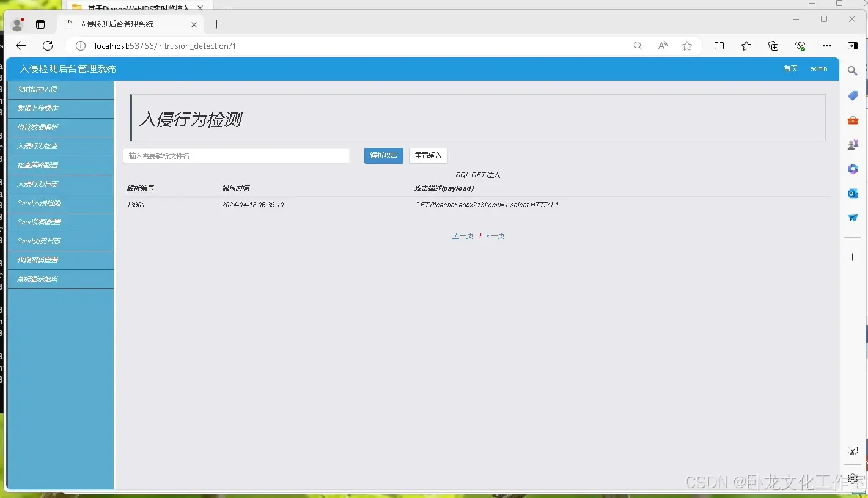Refresh the intrusion detection page

click(x=48, y=45)
